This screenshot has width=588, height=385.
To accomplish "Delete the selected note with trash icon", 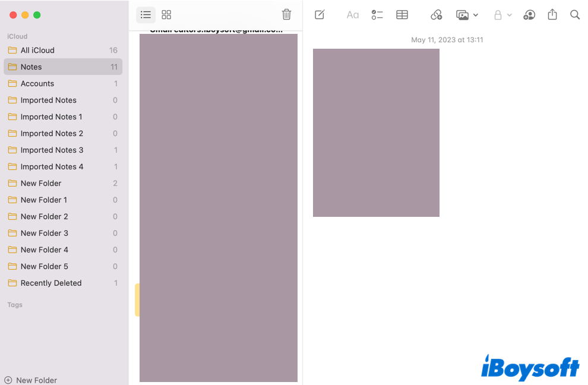I will [x=286, y=15].
